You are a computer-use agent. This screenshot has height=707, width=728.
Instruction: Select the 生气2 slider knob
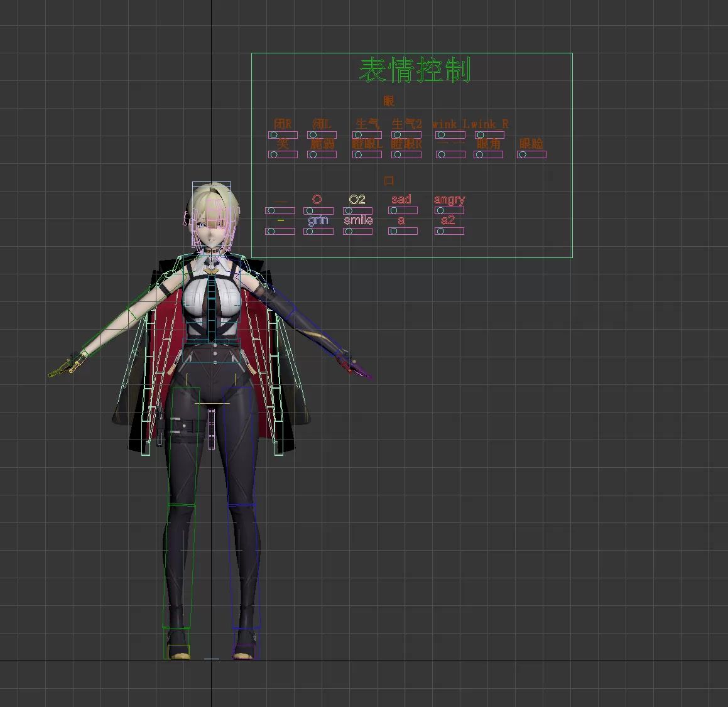397,135
